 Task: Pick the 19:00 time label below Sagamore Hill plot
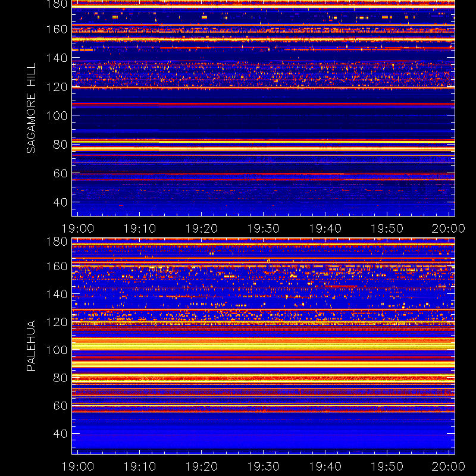tap(78, 228)
